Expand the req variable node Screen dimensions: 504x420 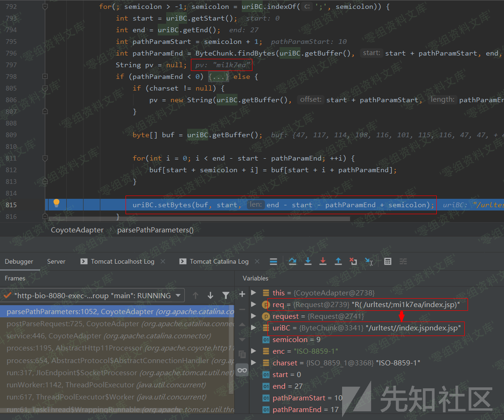254,305
